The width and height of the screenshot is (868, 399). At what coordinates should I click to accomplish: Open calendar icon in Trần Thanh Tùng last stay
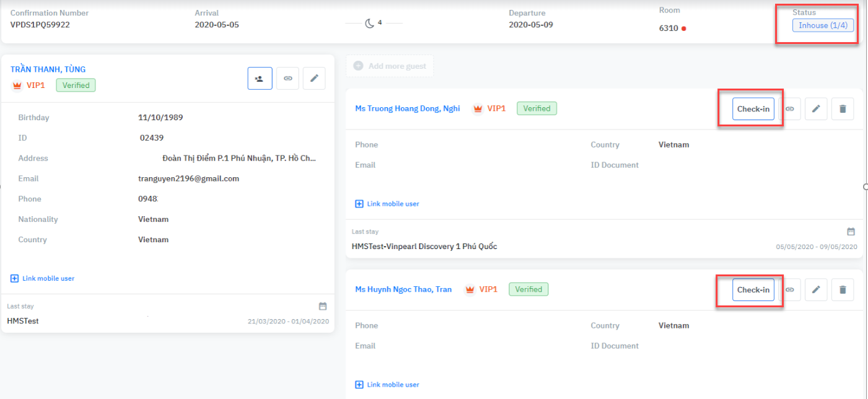322,306
